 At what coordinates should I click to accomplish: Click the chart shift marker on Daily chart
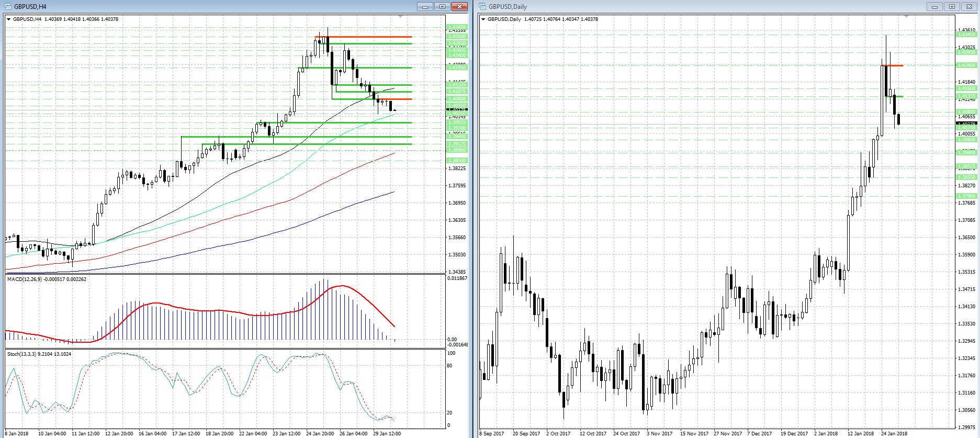pyautogui.click(x=906, y=17)
